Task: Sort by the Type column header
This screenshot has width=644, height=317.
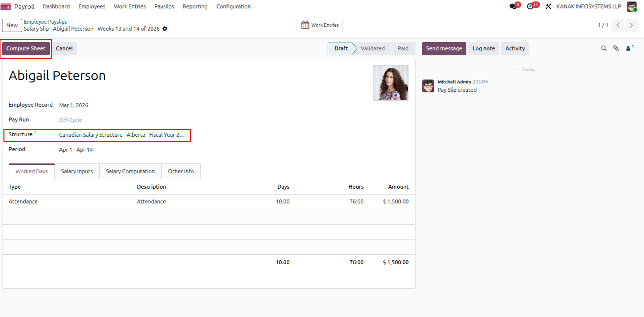Action: click(15, 187)
